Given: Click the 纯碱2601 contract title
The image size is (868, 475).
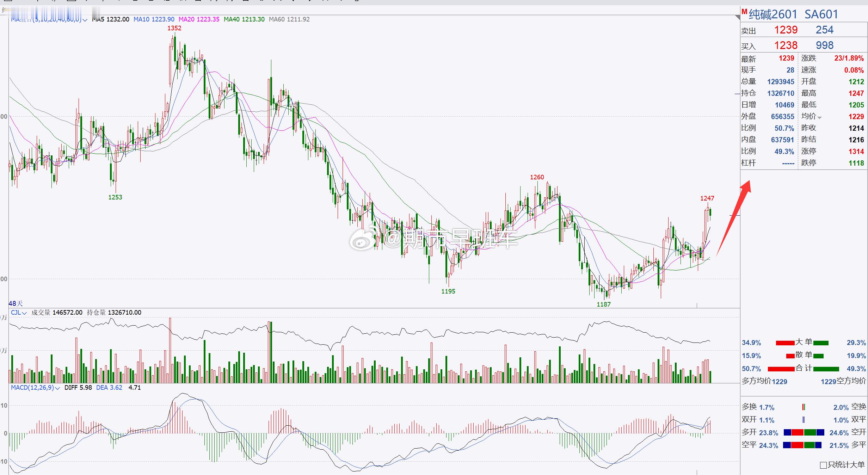Looking at the screenshot, I should [773, 14].
